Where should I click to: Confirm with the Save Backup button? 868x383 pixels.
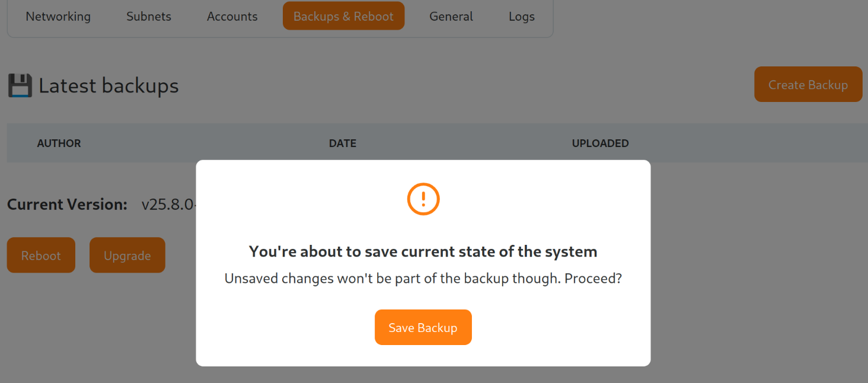tap(423, 327)
